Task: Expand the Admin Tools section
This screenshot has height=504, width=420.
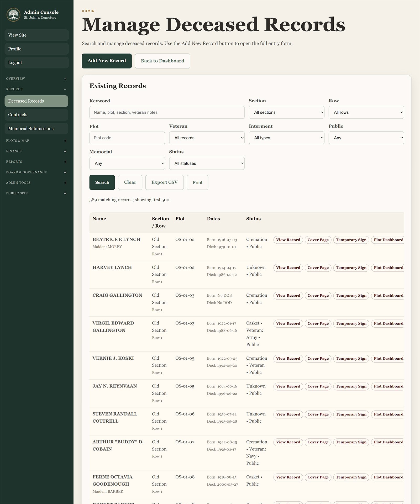Action: click(36, 183)
